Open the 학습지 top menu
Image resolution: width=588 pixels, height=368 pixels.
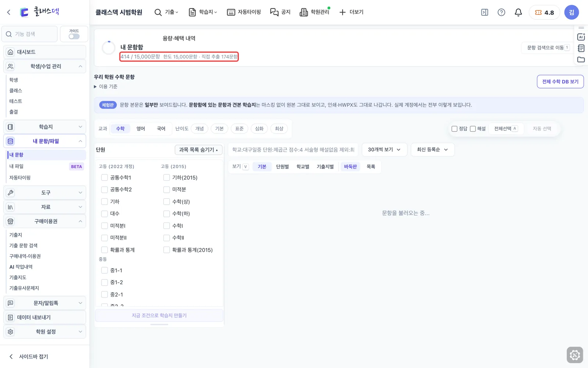203,12
